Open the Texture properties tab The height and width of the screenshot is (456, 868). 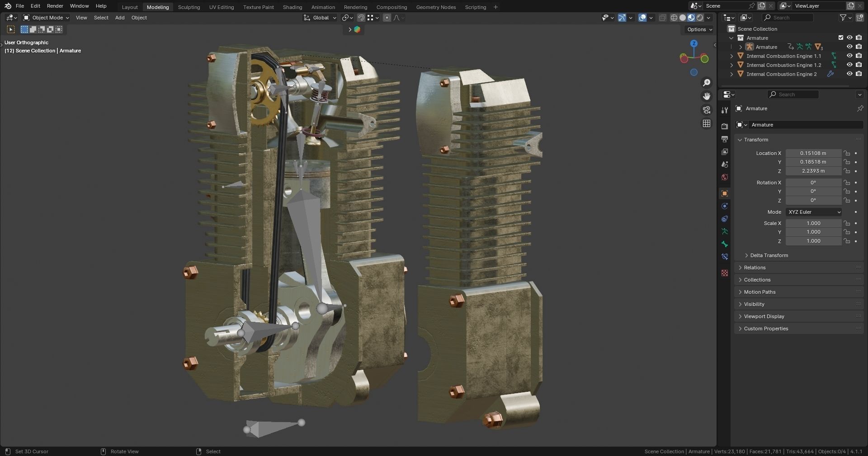[x=725, y=273]
